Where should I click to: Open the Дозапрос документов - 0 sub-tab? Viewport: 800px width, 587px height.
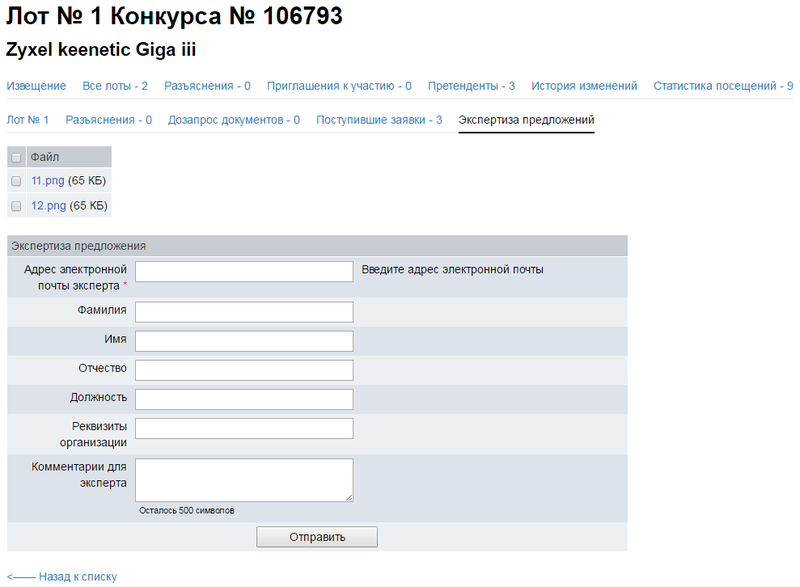234,120
